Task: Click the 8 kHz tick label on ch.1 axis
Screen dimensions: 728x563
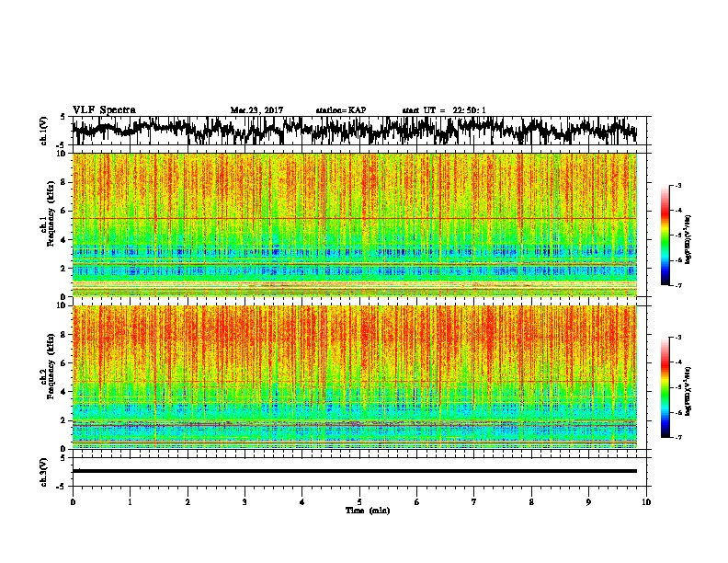Action: (64, 182)
